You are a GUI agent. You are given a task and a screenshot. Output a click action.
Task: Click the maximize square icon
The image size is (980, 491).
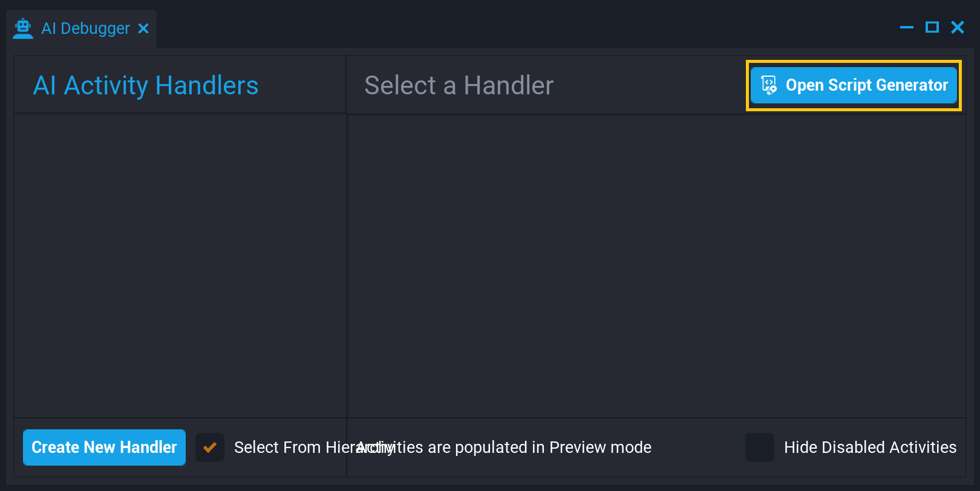[932, 27]
